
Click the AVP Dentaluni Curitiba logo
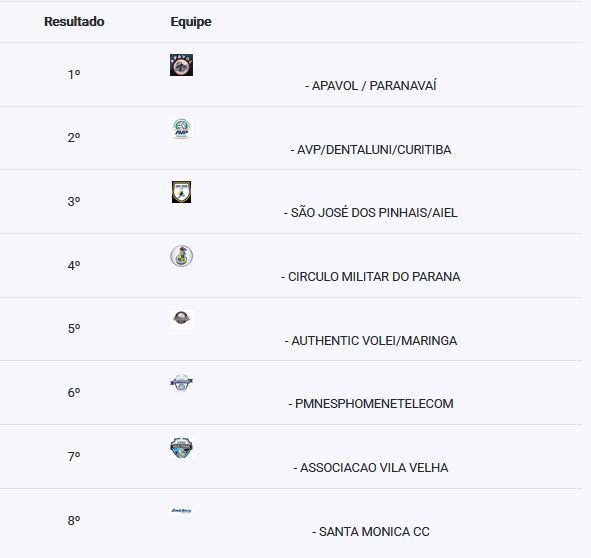[181, 129]
